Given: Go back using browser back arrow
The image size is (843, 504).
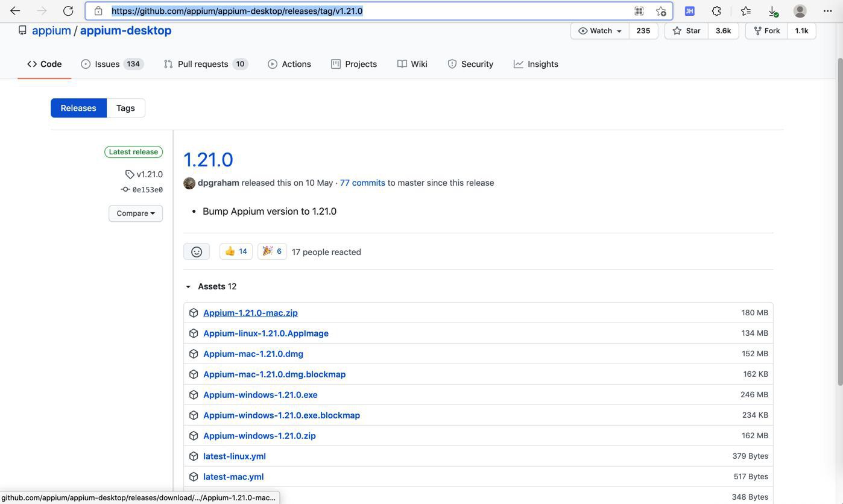Looking at the screenshot, I should (x=15, y=11).
